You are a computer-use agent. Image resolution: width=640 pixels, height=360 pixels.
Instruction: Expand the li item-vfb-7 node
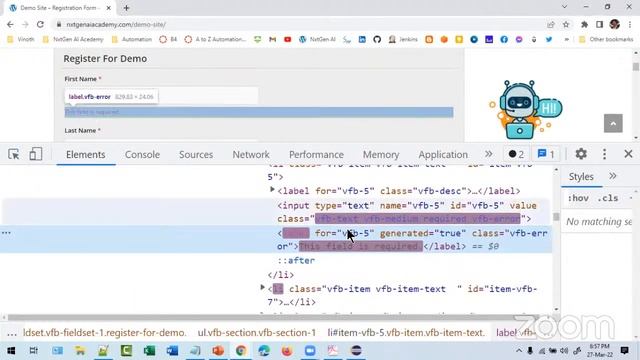pyautogui.click(x=262, y=288)
